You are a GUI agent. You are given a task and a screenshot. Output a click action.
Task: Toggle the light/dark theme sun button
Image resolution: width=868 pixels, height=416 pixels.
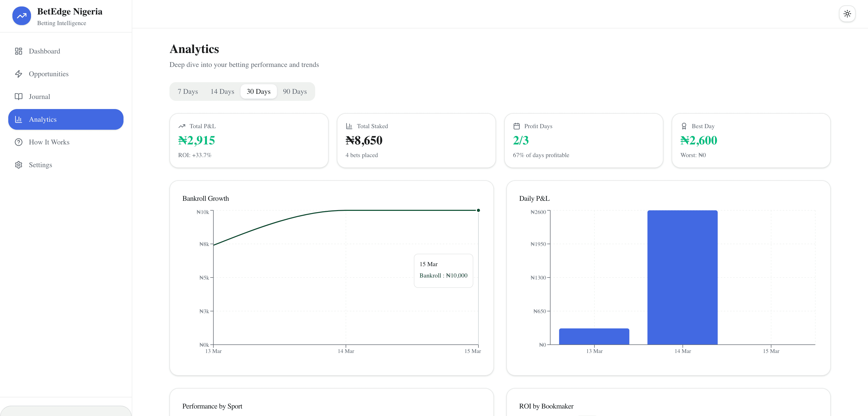click(847, 14)
